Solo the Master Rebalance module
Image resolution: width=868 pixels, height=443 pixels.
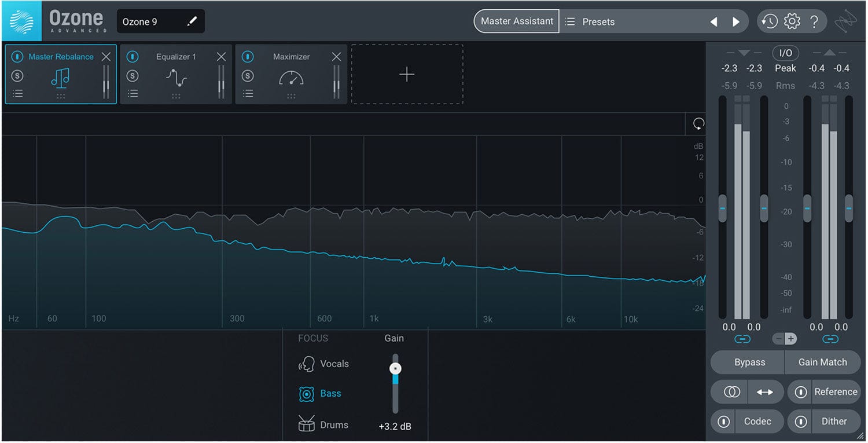18,76
